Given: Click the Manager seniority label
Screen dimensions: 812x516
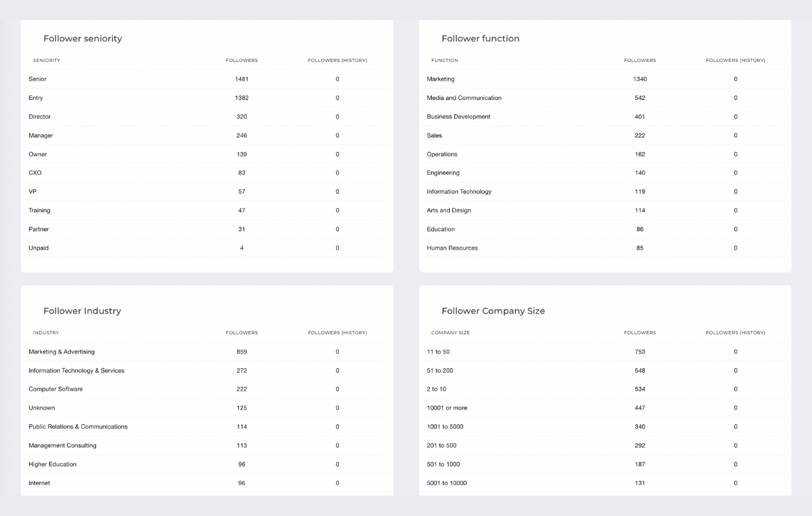Looking at the screenshot, I should click(41, 135).
